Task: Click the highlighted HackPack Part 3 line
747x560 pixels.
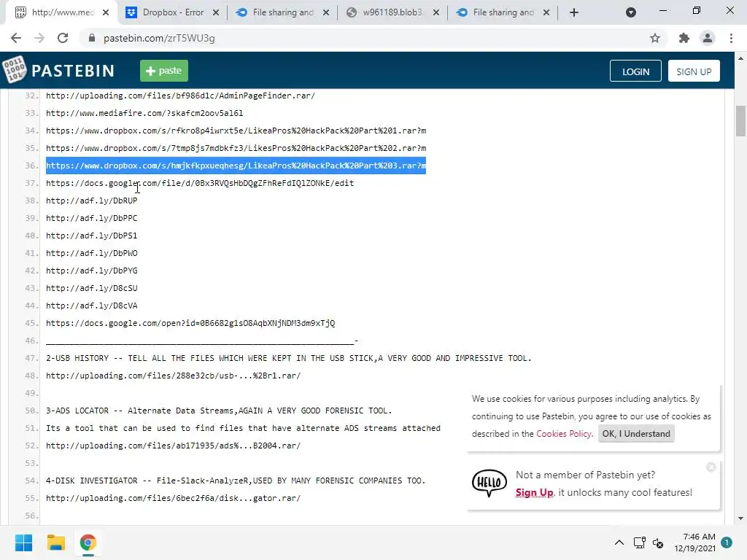Action: click(236, 166)
